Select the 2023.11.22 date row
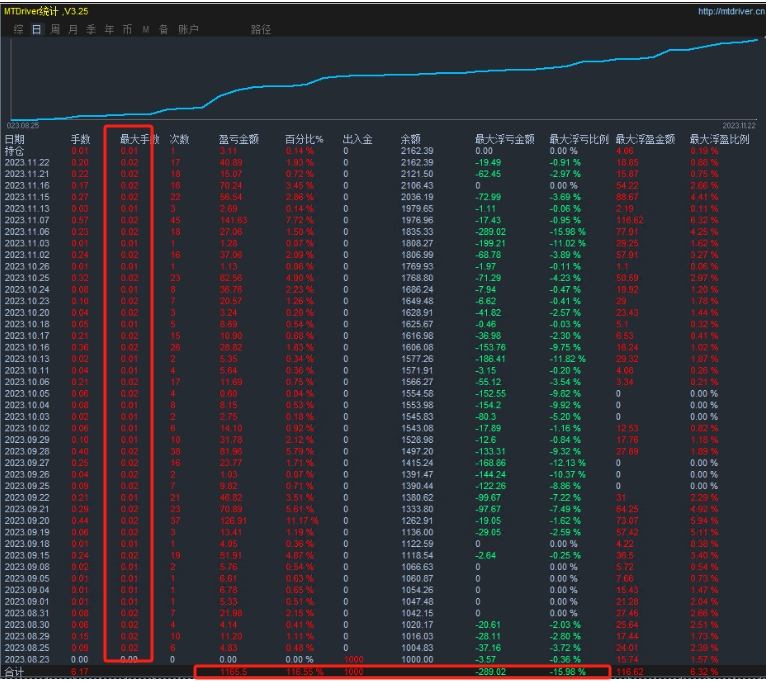The image size is (766, 681). coord(27,162)
